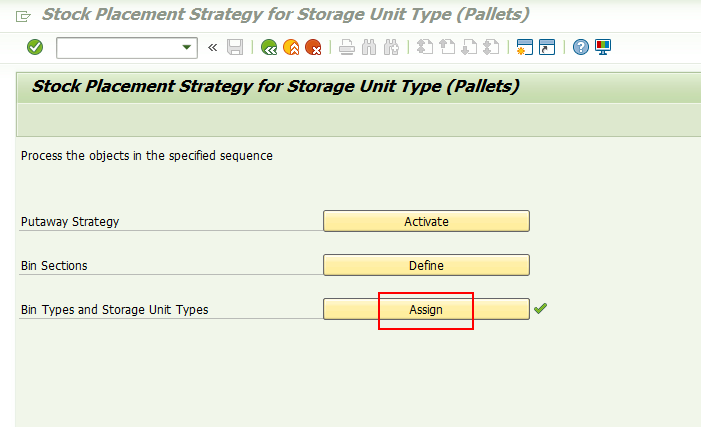
Task: Click the Find binoculars icon
Action: pyautogui.click(x=369, y=47)
